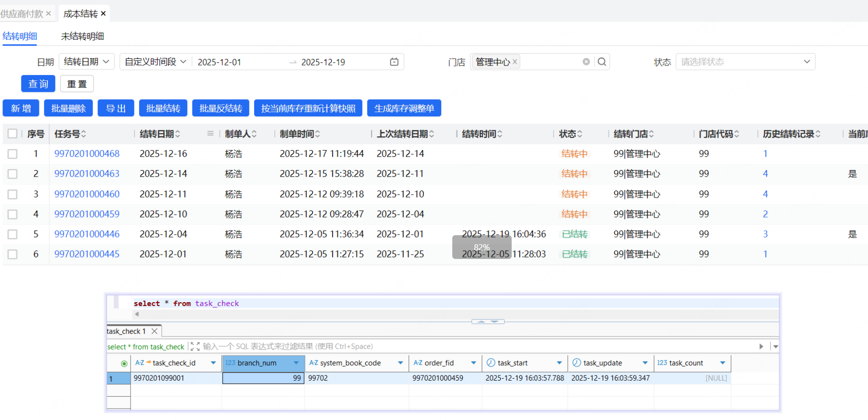Check the row for task 9970201000468
The width and height of the screenshot is (868, 420).
(12, 154)
